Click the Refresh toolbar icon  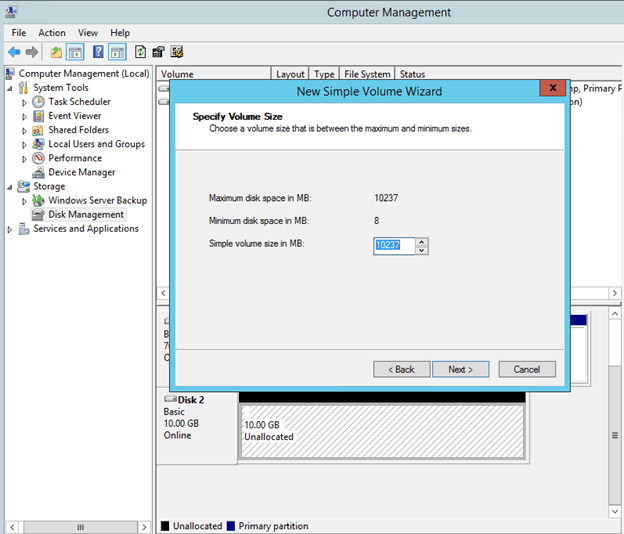(141, 52)
